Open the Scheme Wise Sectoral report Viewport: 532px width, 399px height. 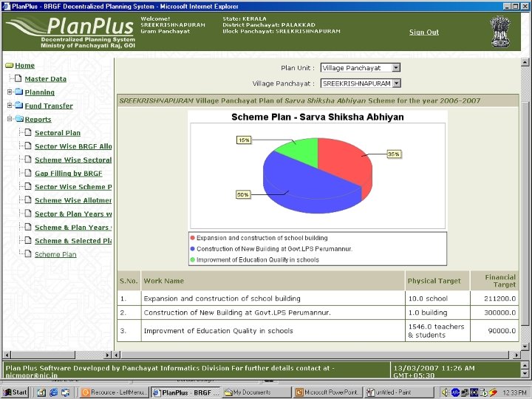click(73, 160)
